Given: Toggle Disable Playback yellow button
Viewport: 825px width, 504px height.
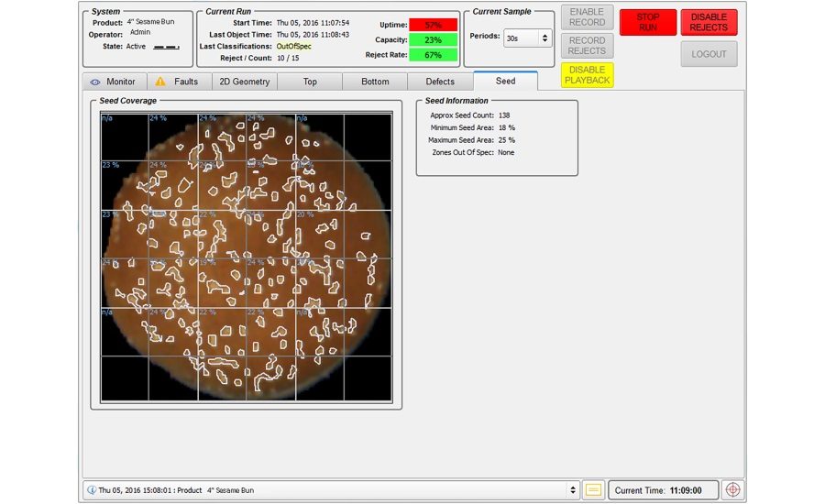Looking at the screenshot, I should 587,75.
